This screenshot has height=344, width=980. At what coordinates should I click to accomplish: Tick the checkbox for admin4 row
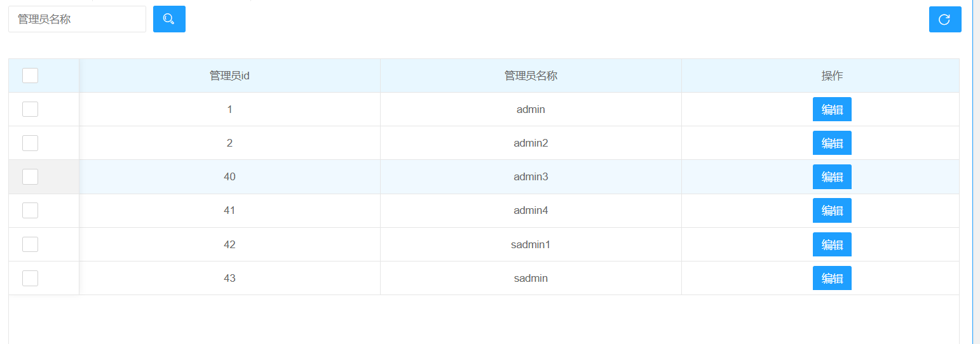(30, 210)
